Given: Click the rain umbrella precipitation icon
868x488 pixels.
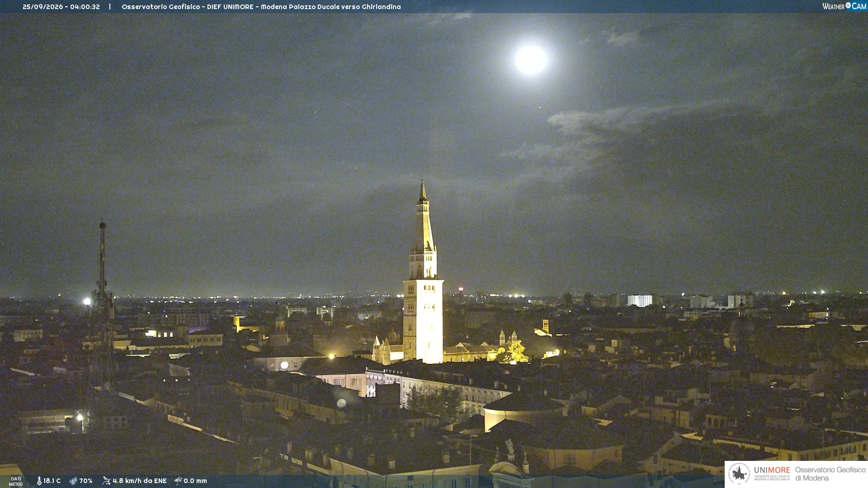Looking at the screenshot, I should pos(178,481).
